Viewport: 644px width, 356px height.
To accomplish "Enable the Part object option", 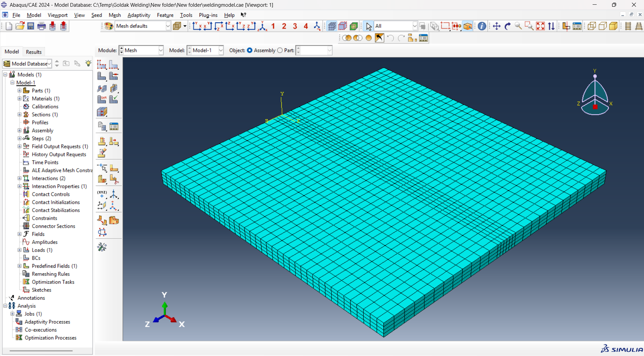I will (280, 50).
